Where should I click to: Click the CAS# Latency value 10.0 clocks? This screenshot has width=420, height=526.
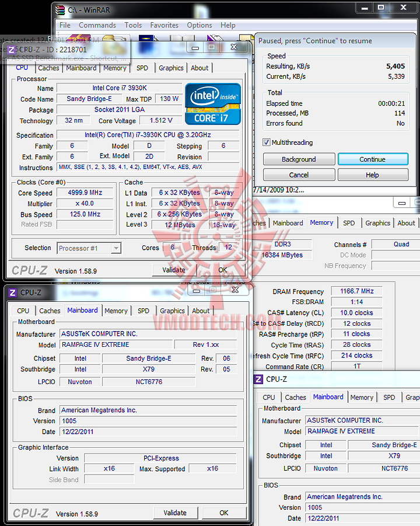click(357, 313)
